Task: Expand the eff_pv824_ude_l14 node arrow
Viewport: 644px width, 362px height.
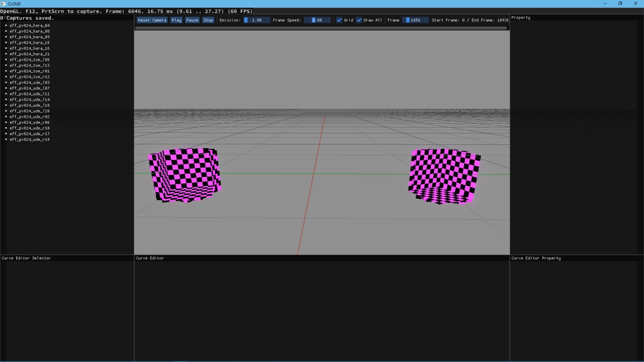Action: pyautogui.click(x=6, y=100)
